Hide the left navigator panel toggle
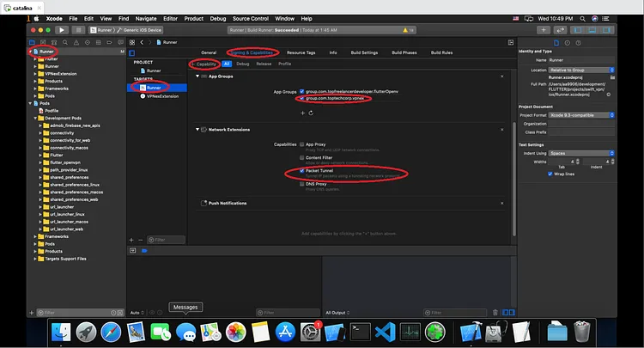This screenshot has height=348, width=644. (578, 30)
